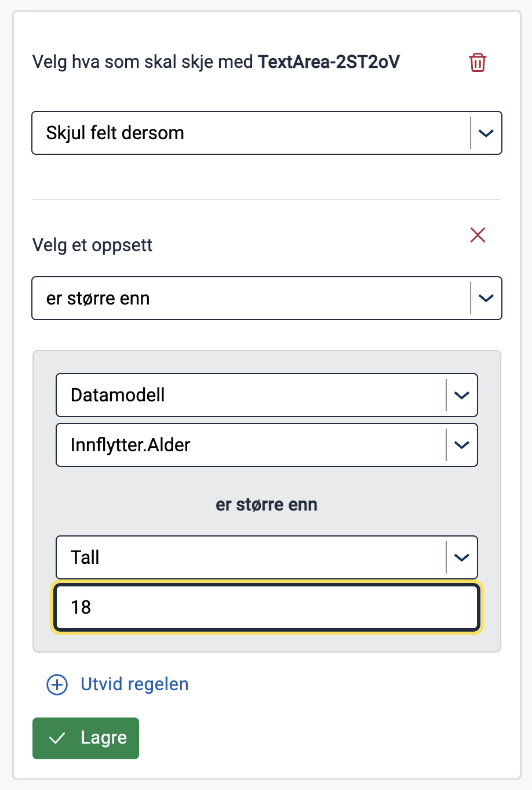Remove the condition with the red X icon

pos(477,235)
